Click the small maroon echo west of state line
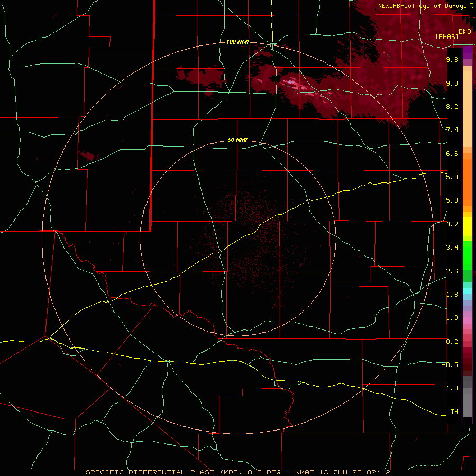 pos(88,155)
